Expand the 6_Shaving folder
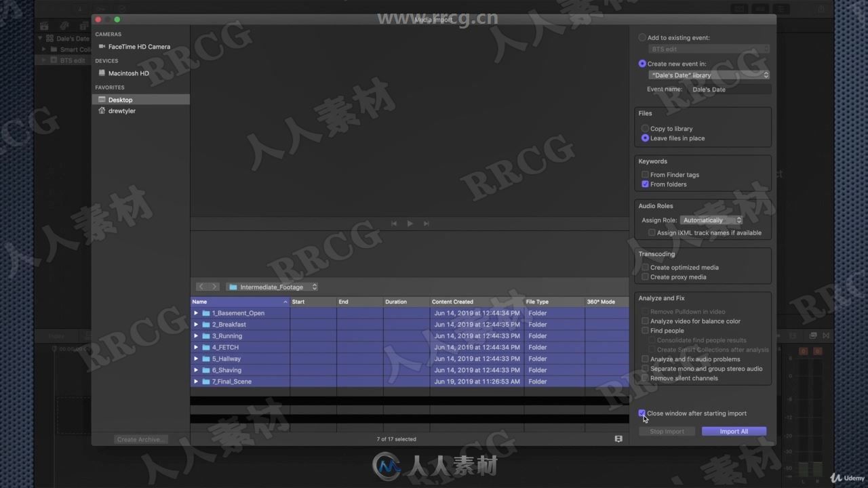The width and height of the screenshot is (868, 488). pos(196,370)
